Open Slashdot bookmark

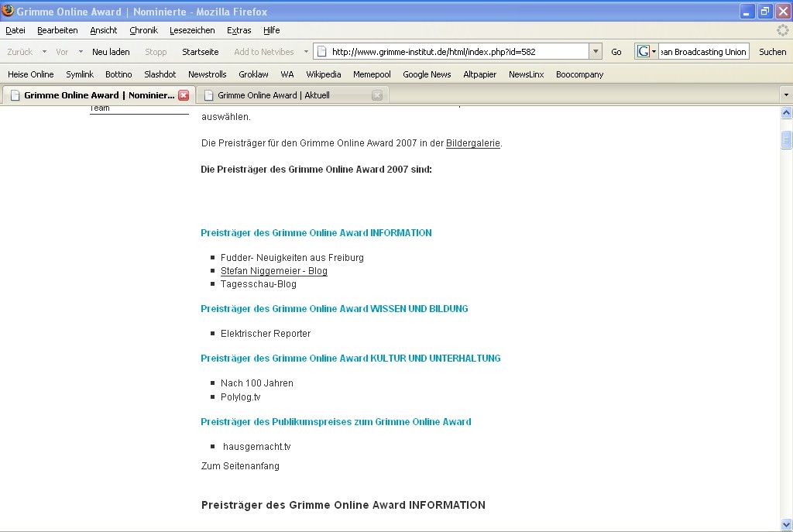pos(160,74)
